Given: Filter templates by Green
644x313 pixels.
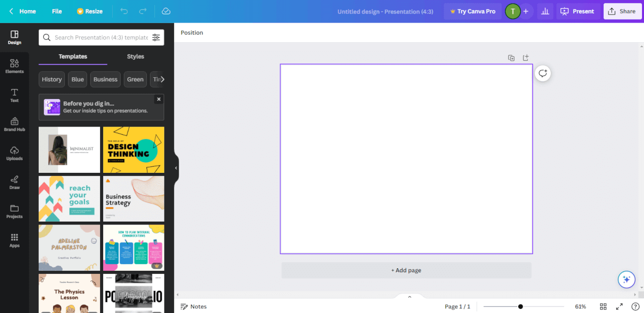Looking at the screenshot, I should 135,79.
